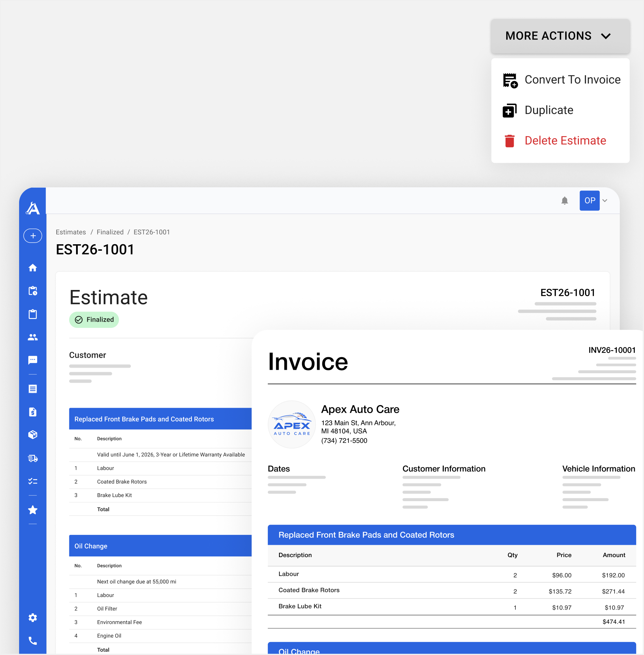Open the dollar document sidebar icon
The height and width of the screenshot is (655, 644).
(33, 412)
